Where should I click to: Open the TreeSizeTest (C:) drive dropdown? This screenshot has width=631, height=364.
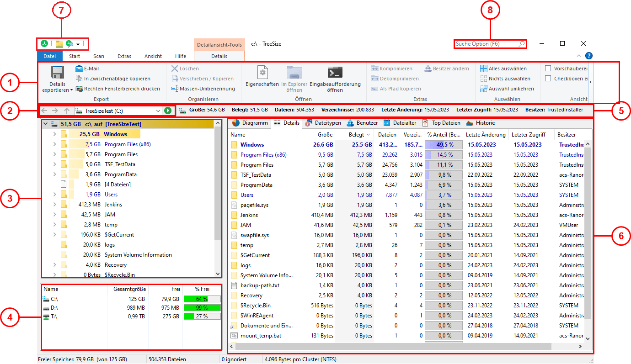(158, 111)
